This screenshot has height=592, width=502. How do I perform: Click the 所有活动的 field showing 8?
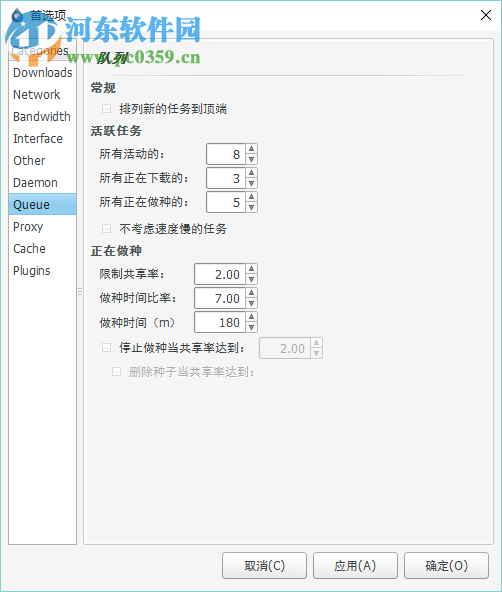[x=226, y=154]
